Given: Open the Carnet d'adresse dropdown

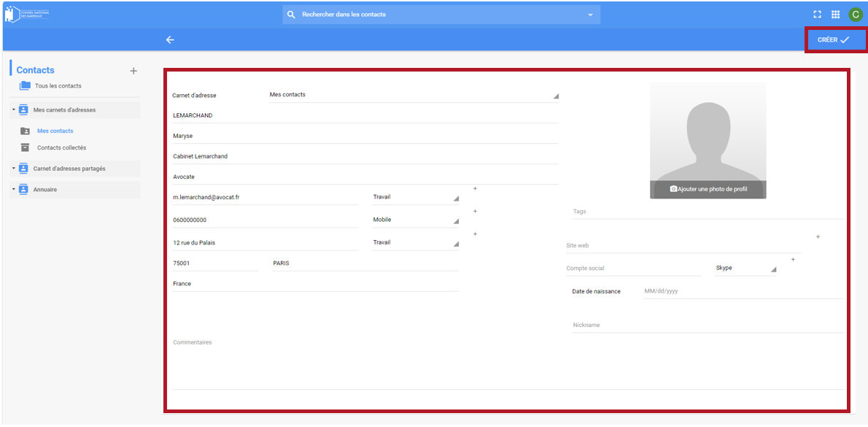Looking at the screenshot, I should click(412, 95).
